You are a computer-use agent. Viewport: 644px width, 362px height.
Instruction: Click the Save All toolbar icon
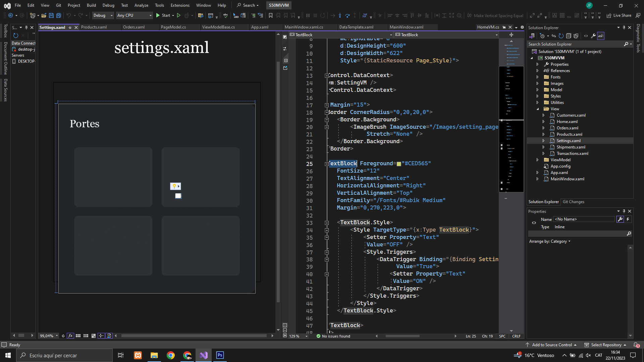click(x=59, y=15)
